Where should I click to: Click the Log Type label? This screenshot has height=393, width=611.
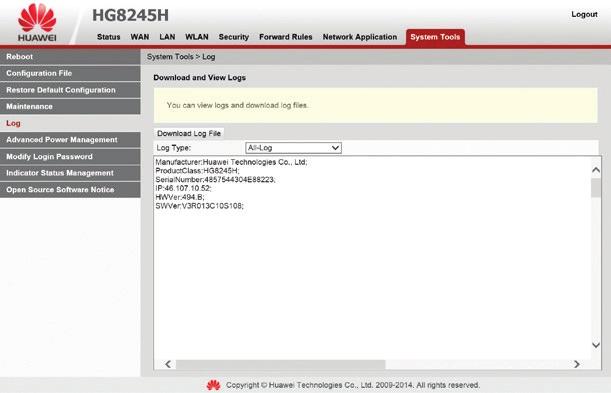[174, 148]
